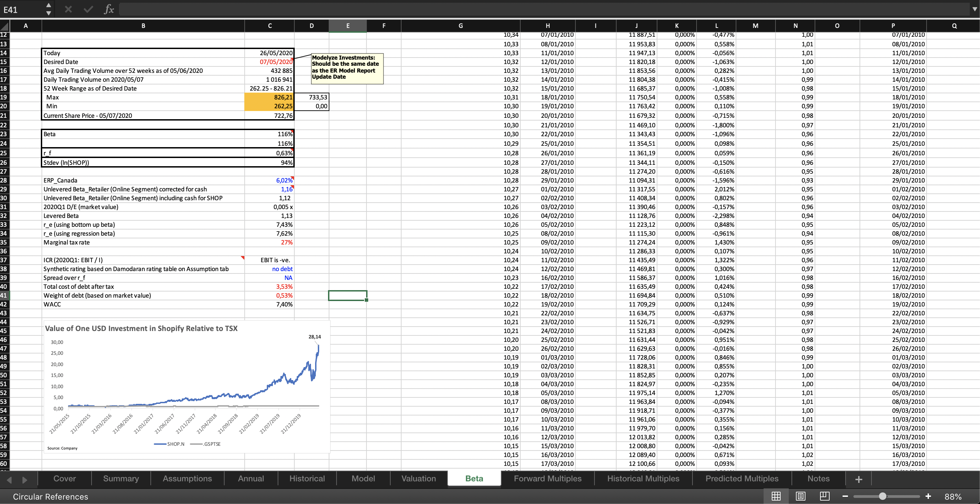Open the Annual sheet tab

point(251,479)
